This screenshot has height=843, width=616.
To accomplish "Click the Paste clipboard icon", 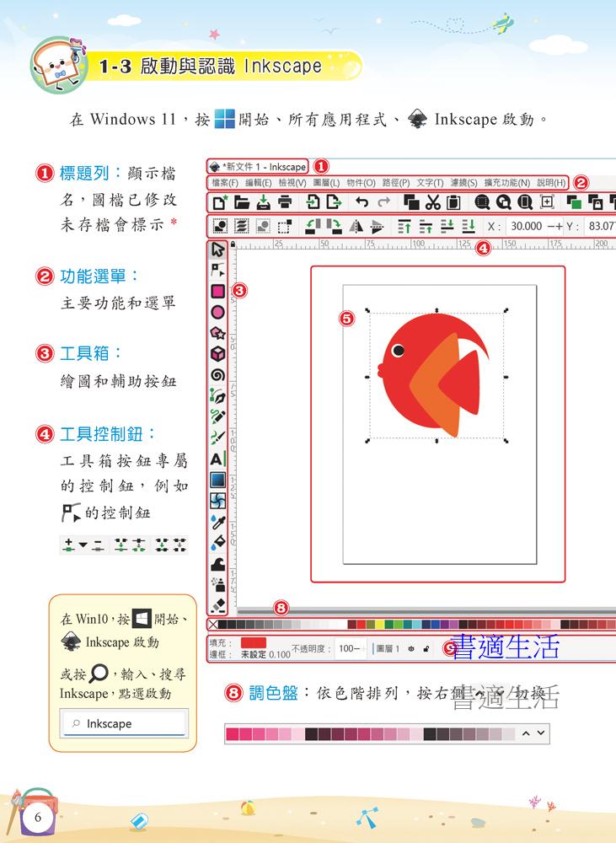I will click(453, 202).
